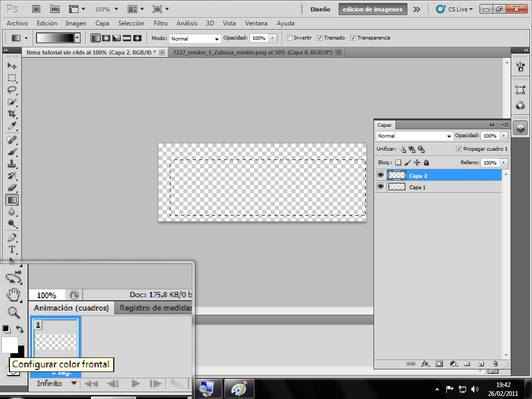Select the Eraser tool
532x399 pixels.
click(12, 187)
